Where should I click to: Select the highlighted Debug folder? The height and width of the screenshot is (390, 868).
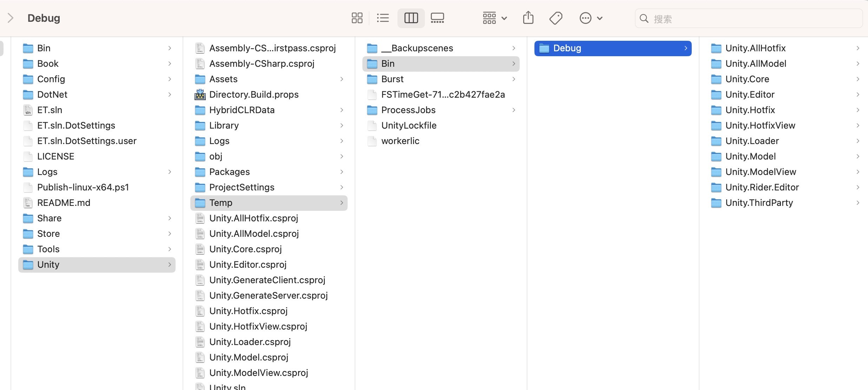click(613, 48)
